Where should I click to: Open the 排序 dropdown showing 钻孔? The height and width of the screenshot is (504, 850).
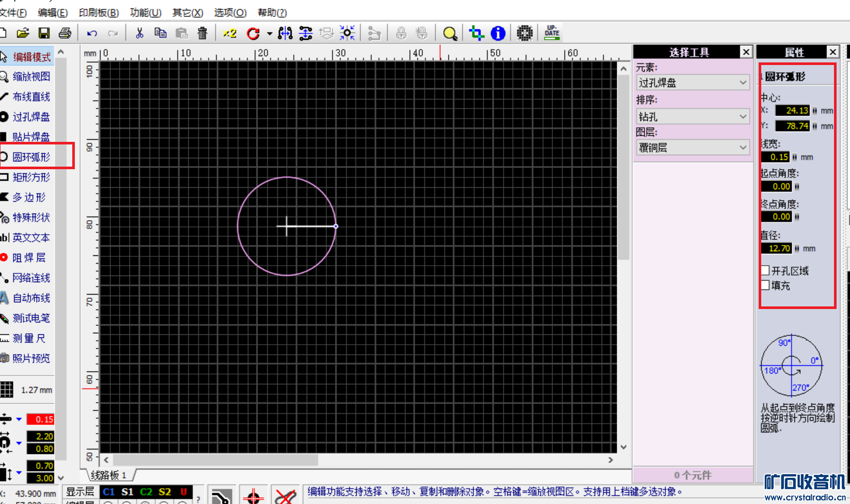tap(693, 117)
